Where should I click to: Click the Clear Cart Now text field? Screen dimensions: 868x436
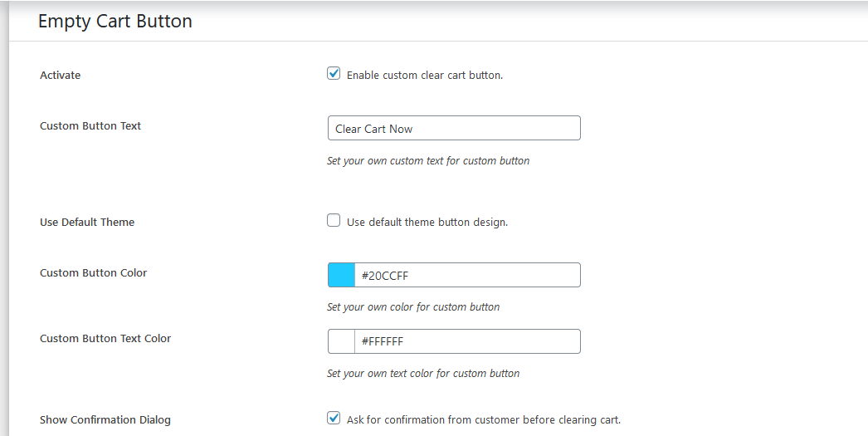point(454,129)
